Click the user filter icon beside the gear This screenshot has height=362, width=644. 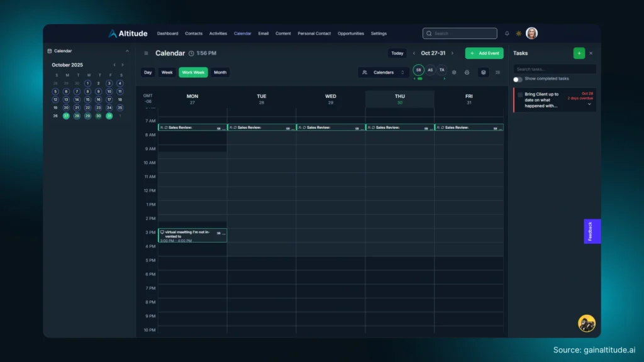pyautogui.click(x=467, y=73)
